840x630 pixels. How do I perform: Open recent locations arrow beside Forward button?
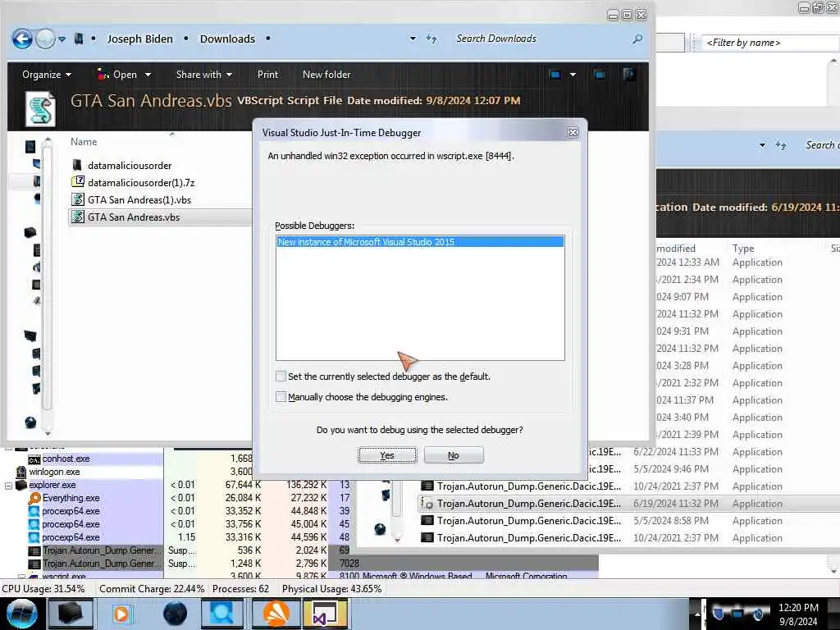[62, 39]
